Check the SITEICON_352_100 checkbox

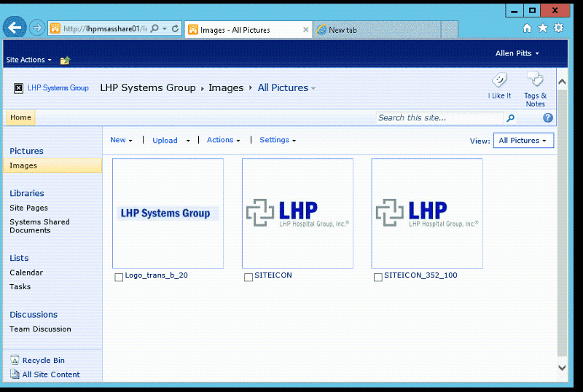(377, 277)
